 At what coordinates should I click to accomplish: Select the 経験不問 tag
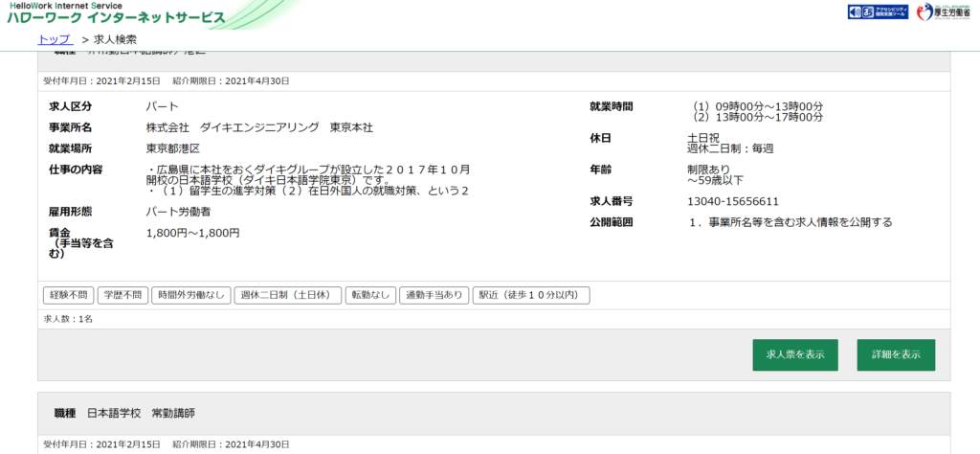(67, 295)
